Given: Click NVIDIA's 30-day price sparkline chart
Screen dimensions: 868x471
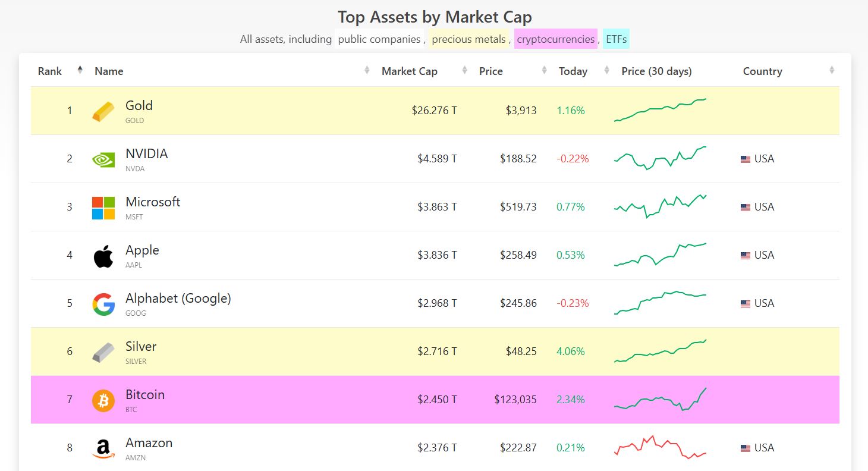Looking at the screenshot, I should tap(660, 158).
